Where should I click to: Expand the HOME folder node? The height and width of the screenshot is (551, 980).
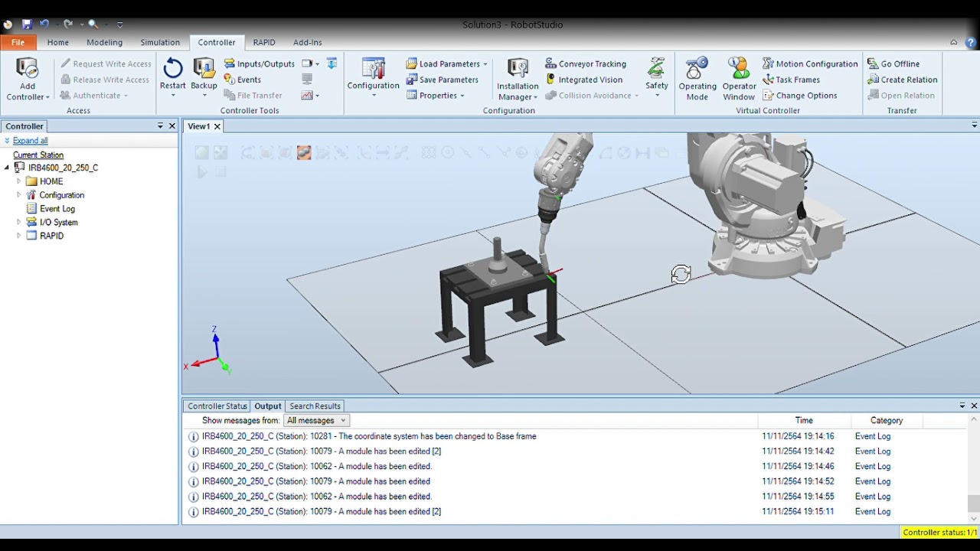(19, 181)
